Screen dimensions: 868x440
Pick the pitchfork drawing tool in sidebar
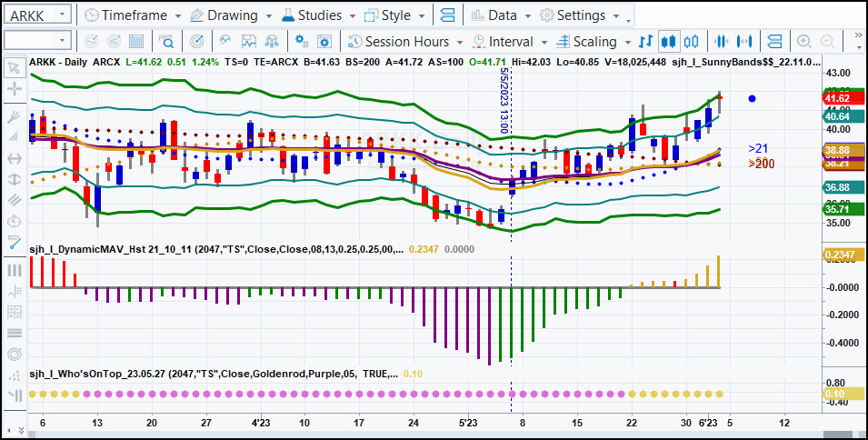tap(14, 116)
